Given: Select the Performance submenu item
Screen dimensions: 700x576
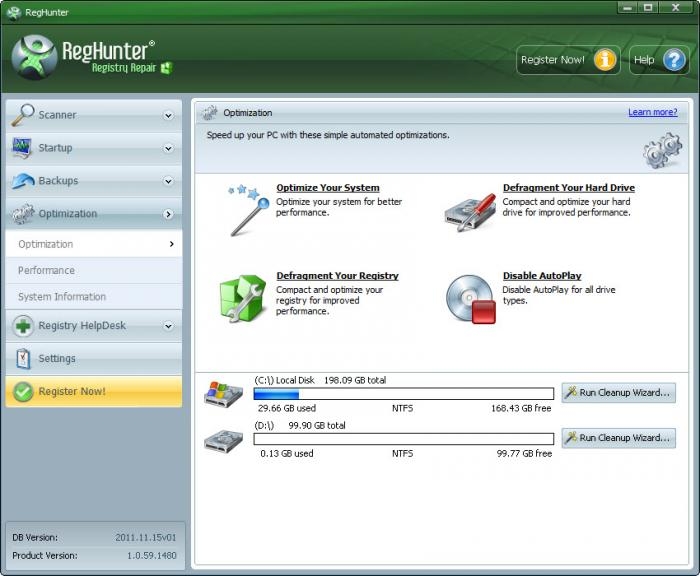Looking at the screenshot, I should point(94,270).
